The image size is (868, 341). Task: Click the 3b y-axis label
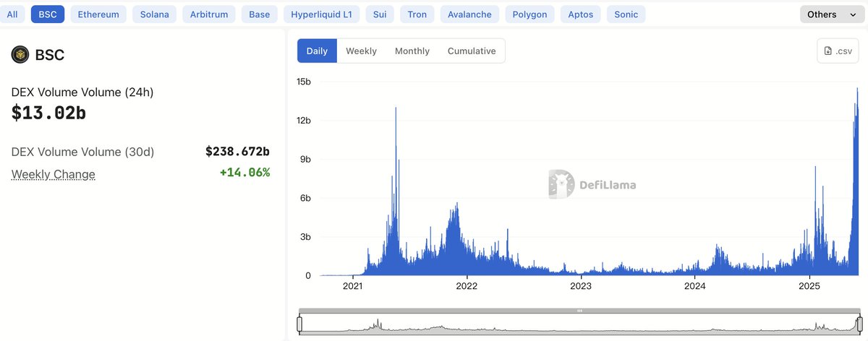pyautogui.click(x=306, y=237)
